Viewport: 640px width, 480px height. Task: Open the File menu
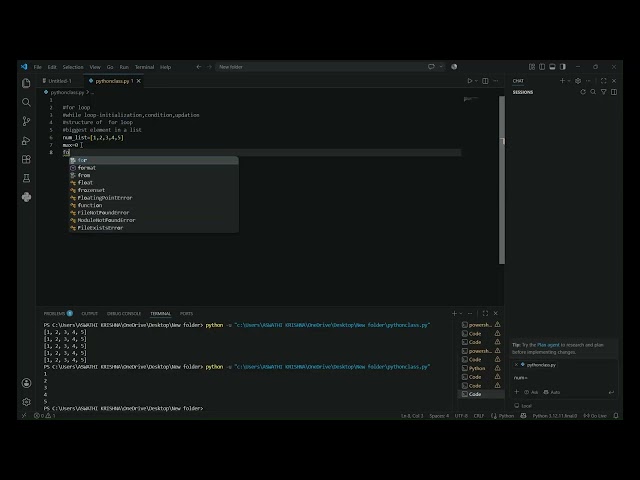(x=38, y=67)
